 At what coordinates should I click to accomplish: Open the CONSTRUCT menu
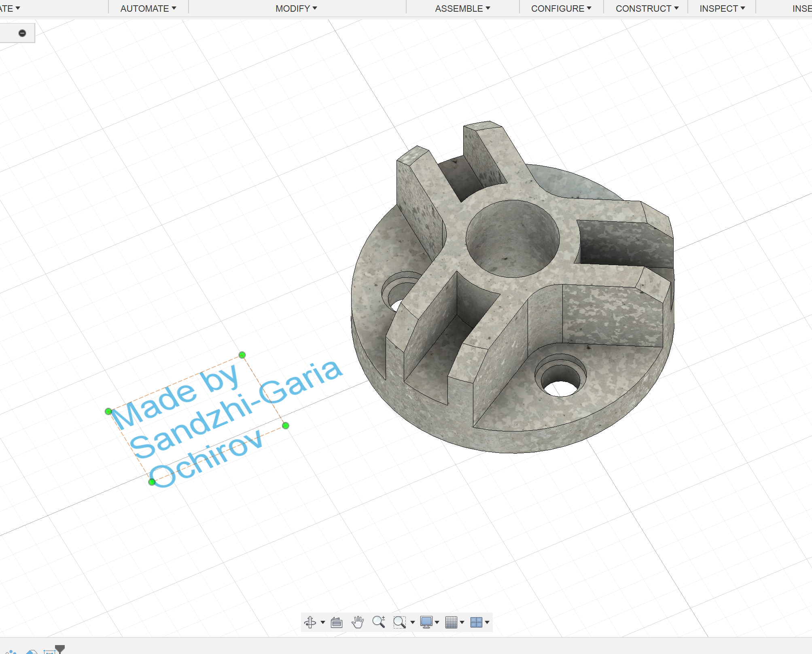pos(647,8)
